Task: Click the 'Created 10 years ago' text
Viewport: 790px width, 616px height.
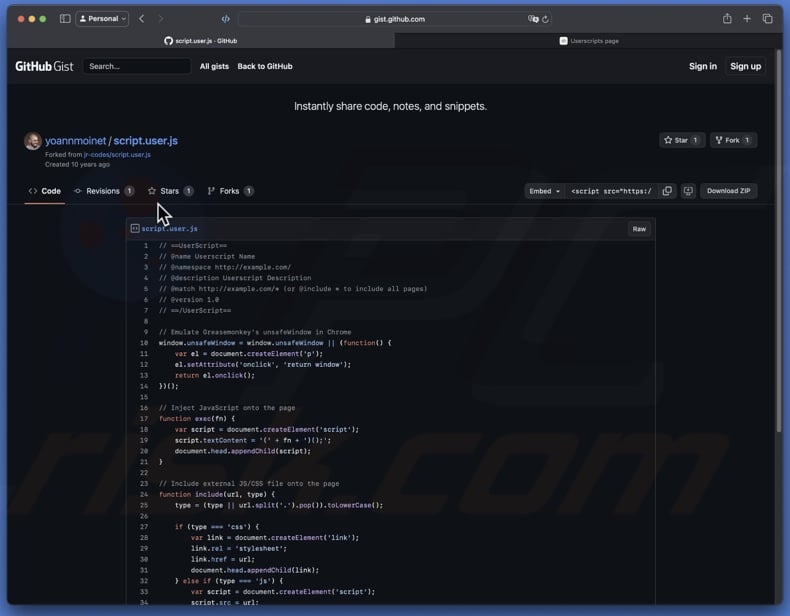Action: 77,165
